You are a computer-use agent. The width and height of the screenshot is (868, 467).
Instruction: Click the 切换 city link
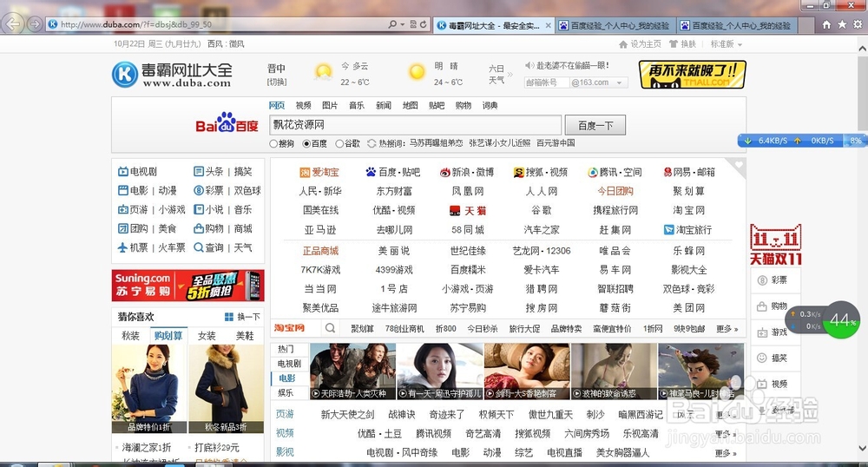coord(277,82)
